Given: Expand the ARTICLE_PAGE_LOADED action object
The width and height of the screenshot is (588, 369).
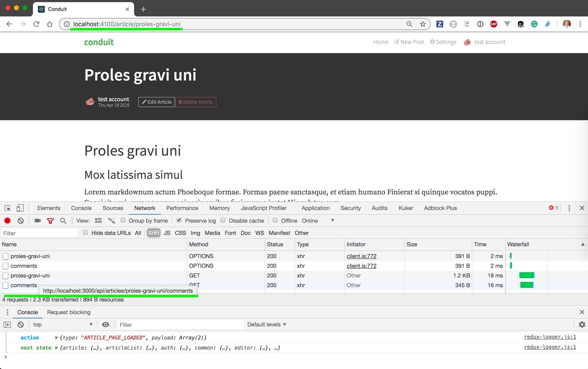Looking at the screenshot, I should [x=57, y=338].
